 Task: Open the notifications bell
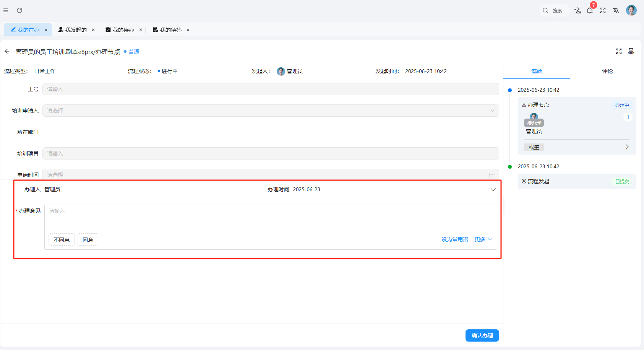590,11
